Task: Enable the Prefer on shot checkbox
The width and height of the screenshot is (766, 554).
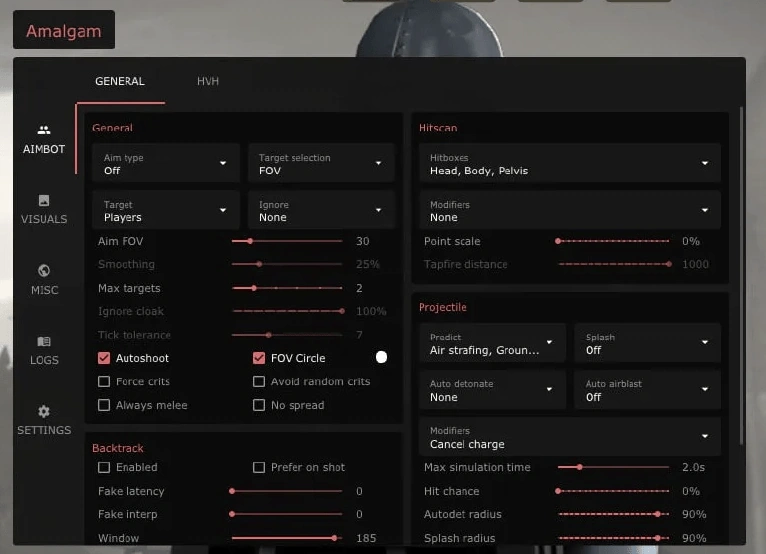Action: [259, 468]
